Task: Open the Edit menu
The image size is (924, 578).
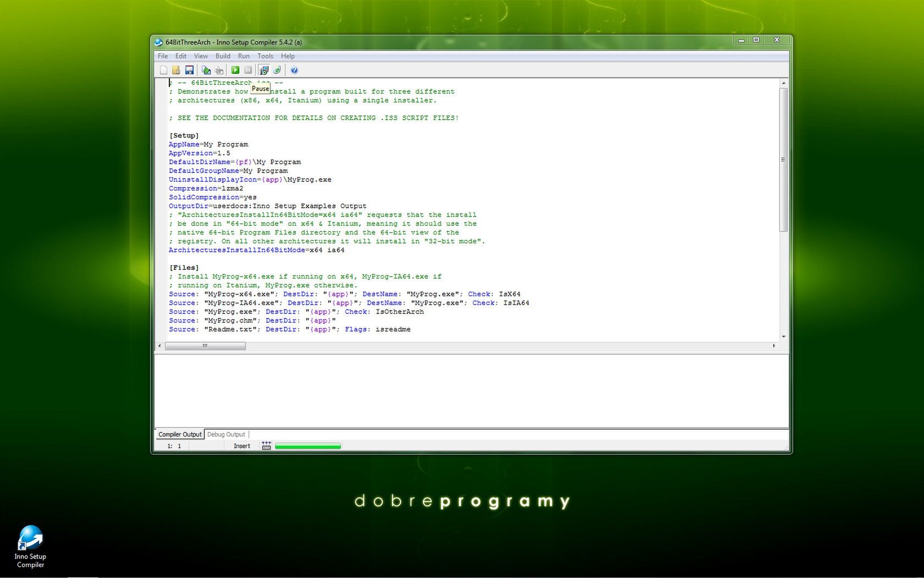Action: tap(181, 56)
